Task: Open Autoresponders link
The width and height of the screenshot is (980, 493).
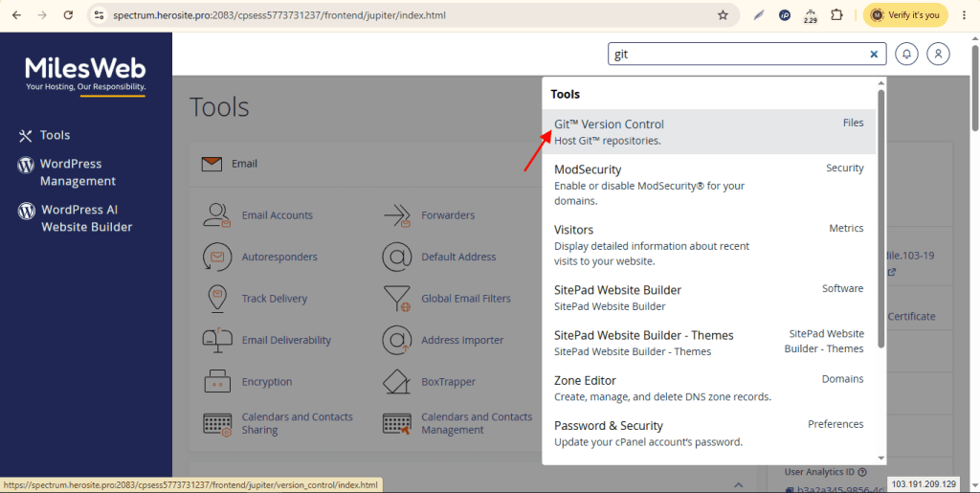Action: pos(279,257)
